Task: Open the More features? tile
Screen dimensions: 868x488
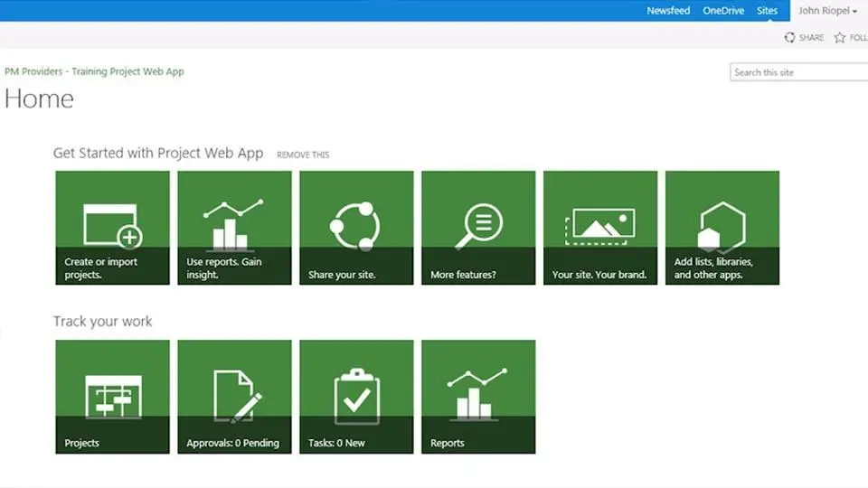Action: (x=478, y=228)
